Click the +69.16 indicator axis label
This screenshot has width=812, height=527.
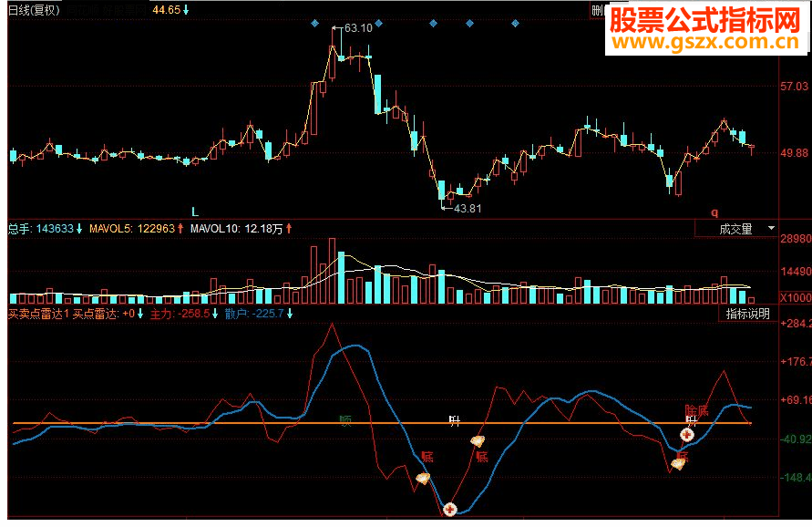[x=796, y=400]
